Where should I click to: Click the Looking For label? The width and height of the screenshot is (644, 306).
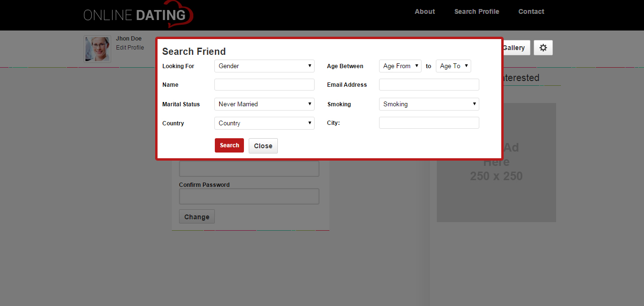point(178,66)
